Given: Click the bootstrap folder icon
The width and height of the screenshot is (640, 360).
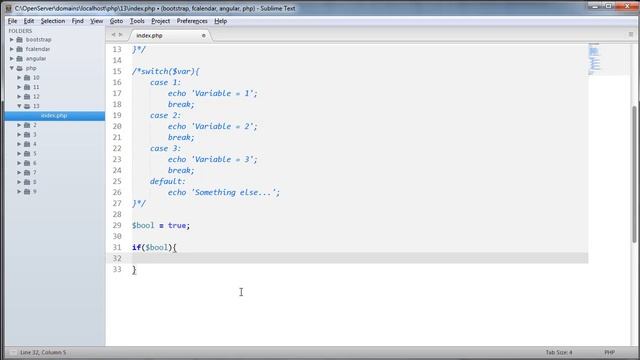Looking at the screenshot, I should click(x=20, y=40).
